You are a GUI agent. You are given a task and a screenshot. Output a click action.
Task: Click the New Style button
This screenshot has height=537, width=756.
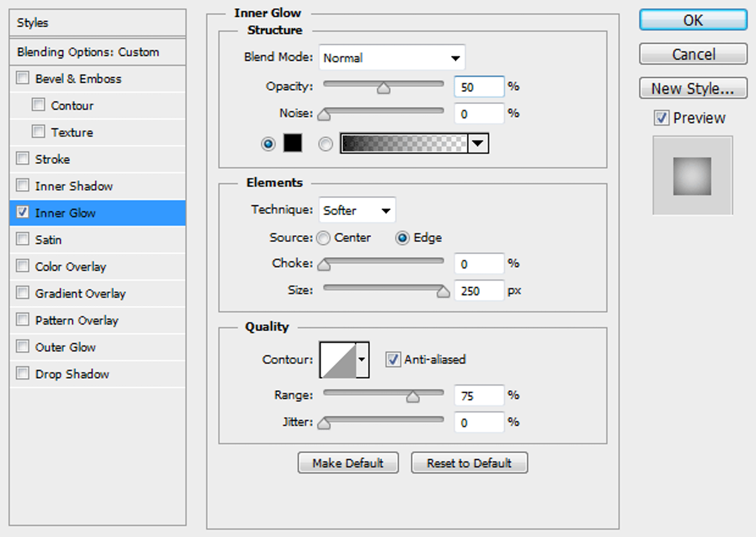pyautogui.click(x=692, y=88)
